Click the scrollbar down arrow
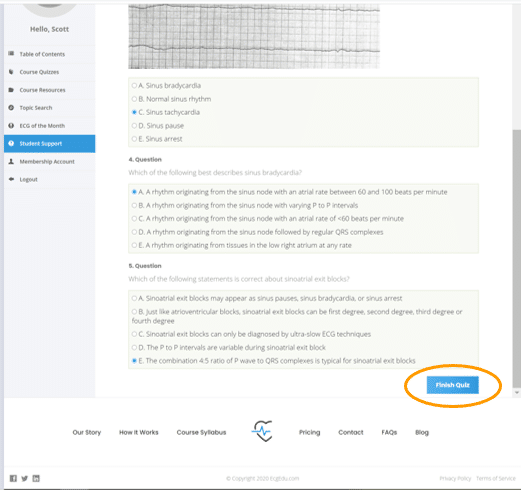This screenshot has width=521, height=490. click(x=517, y=393)
